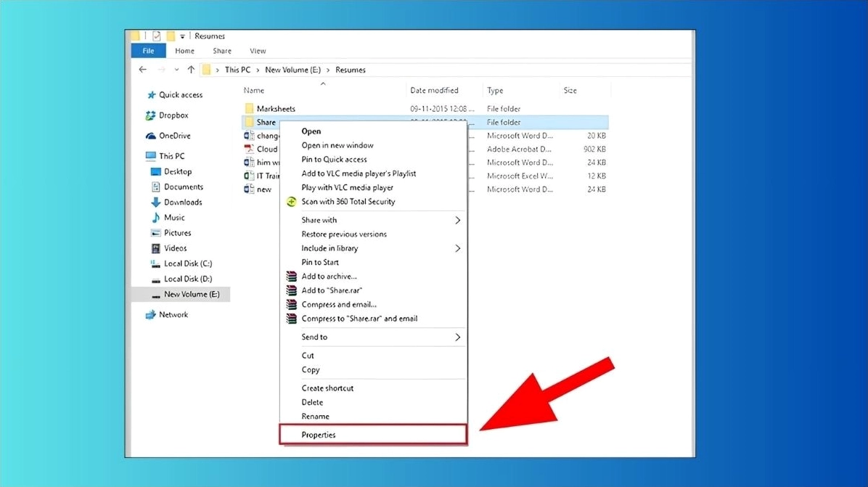
Task: Choose Properties from the context menu
Action: [x=319, y=435]
